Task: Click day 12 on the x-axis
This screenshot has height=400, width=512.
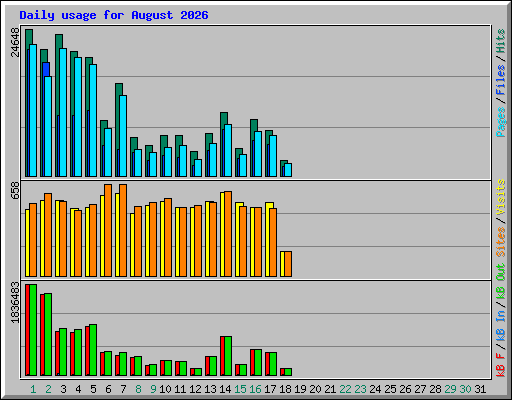Action: (195, 389)
